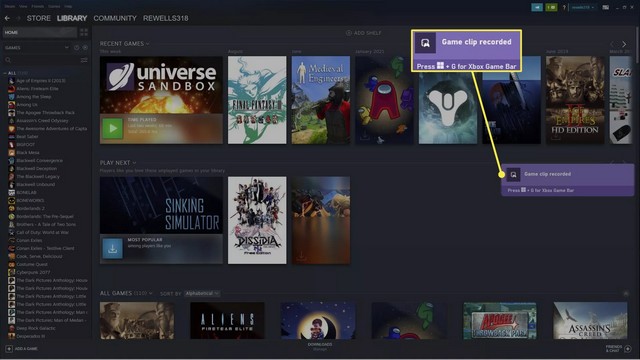
Task: Select Assassin's Creed Odyssey in sidebar list
Action: tap(42, 121)
